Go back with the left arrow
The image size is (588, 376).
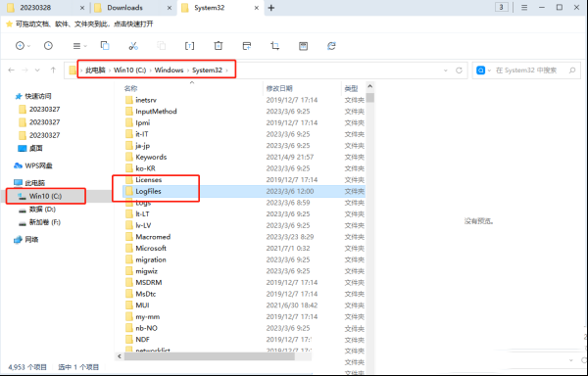(11, 70)
